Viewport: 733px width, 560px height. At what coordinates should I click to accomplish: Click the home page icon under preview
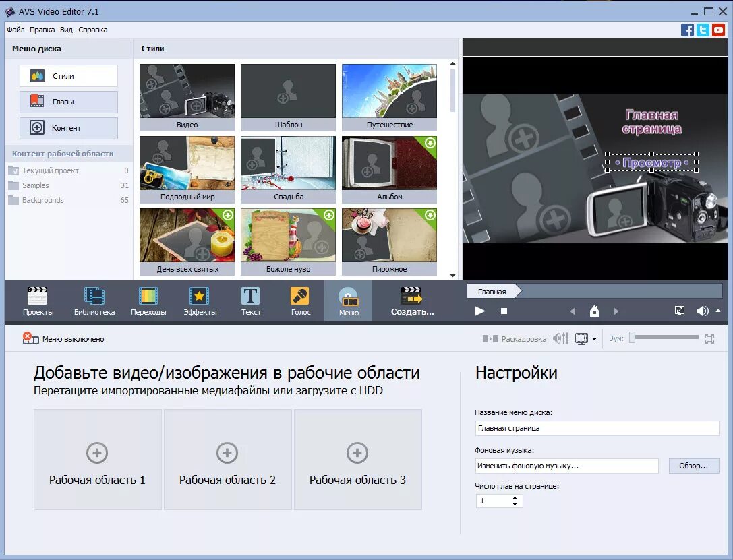(594, 311)
